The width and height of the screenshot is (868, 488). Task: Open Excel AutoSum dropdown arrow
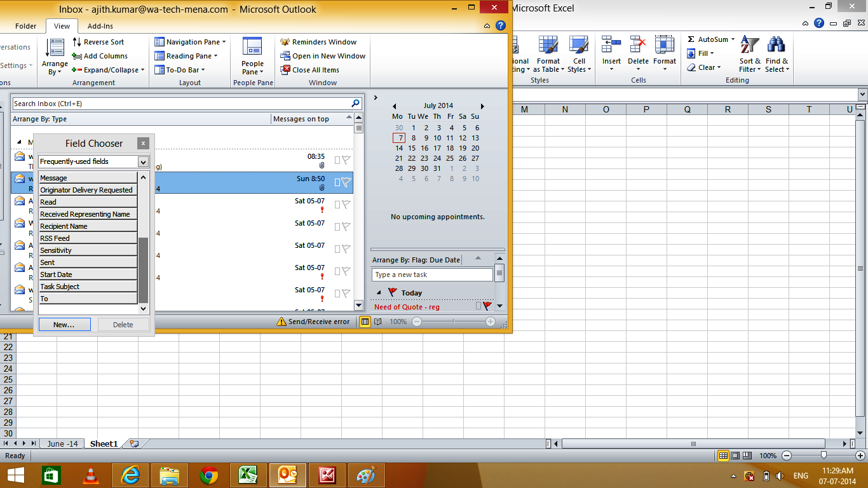point(733,39)
